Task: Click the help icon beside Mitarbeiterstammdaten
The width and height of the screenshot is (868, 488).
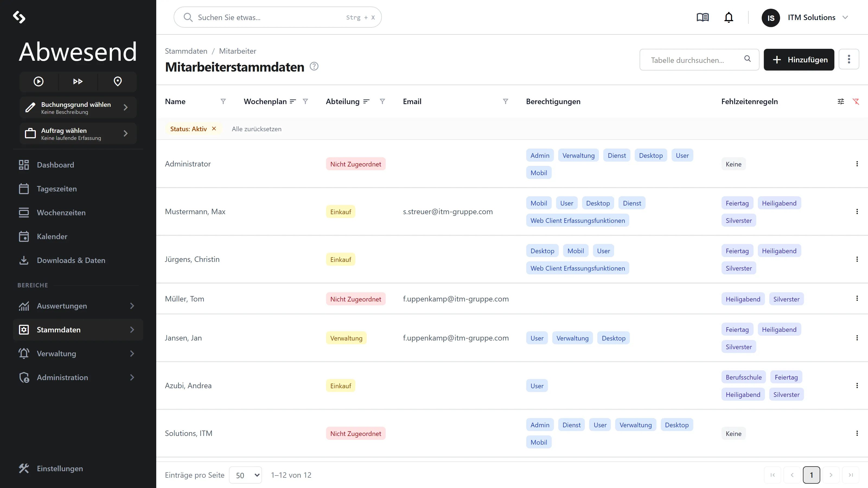Action: click(314, 66)
